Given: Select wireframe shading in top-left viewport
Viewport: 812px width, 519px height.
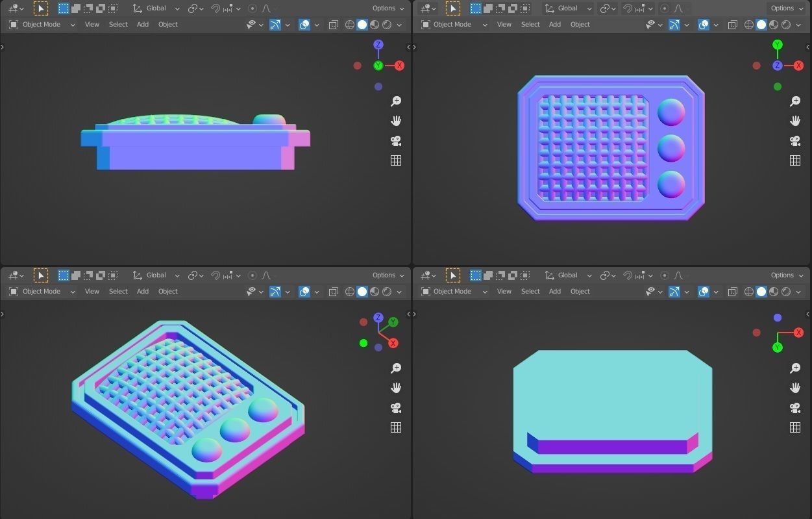Looking at the screenshot, I should point(350,25).
